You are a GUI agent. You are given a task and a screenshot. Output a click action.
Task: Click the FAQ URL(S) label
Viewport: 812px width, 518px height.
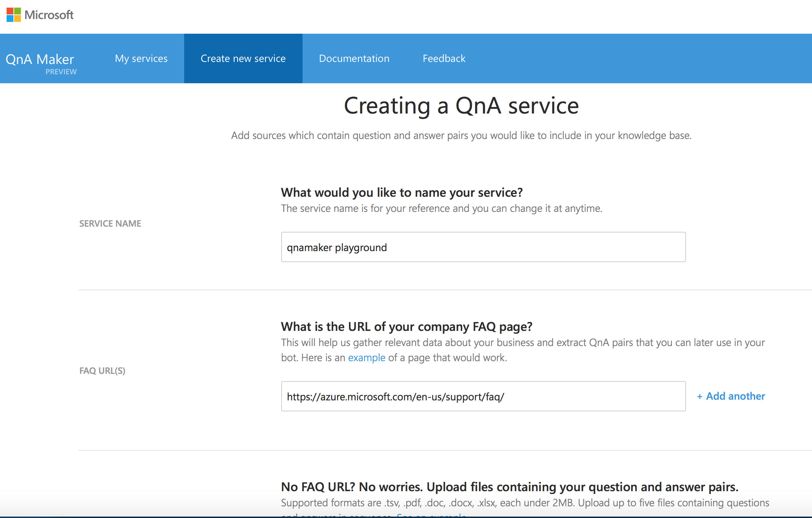(x=102, y=371)
